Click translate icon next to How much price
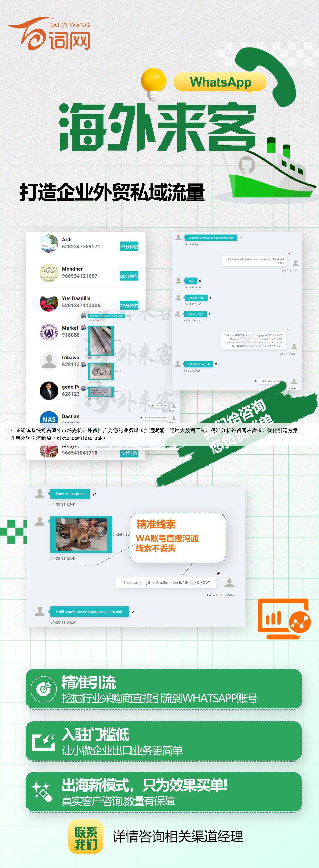The image size is (319, 868). [x=95, y=494]
